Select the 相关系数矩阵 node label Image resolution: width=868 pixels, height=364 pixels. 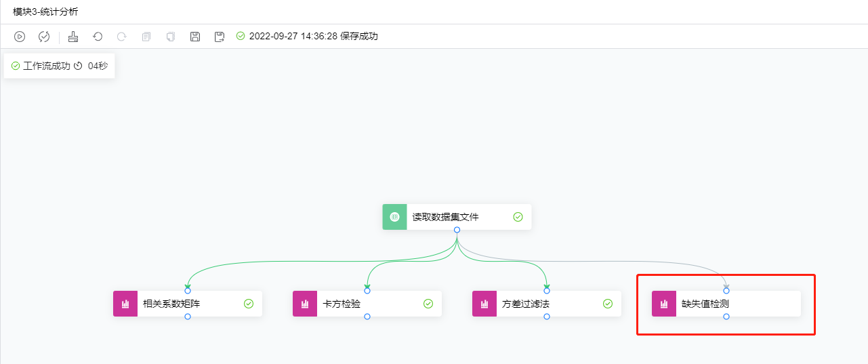(x=171, y=304)
